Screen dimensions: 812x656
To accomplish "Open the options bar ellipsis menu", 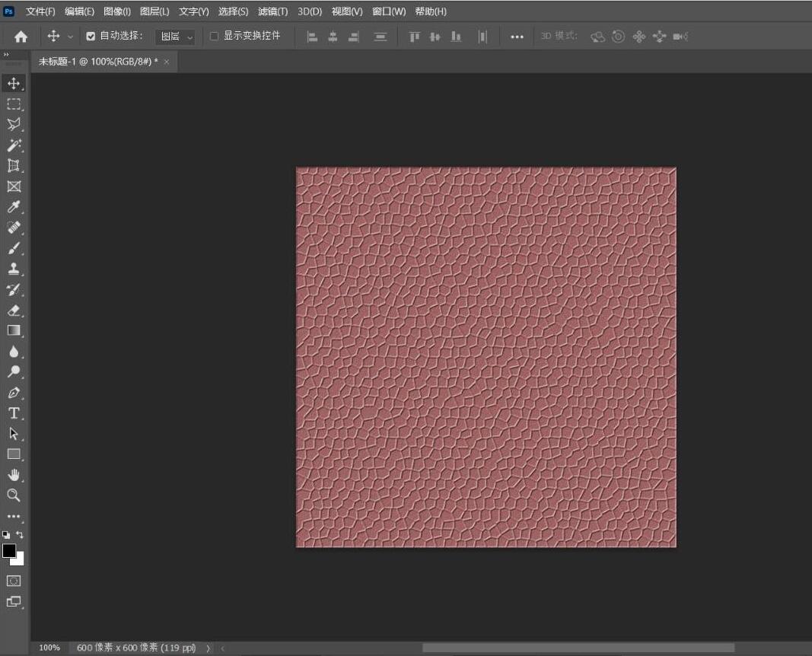I will [517, 36].
